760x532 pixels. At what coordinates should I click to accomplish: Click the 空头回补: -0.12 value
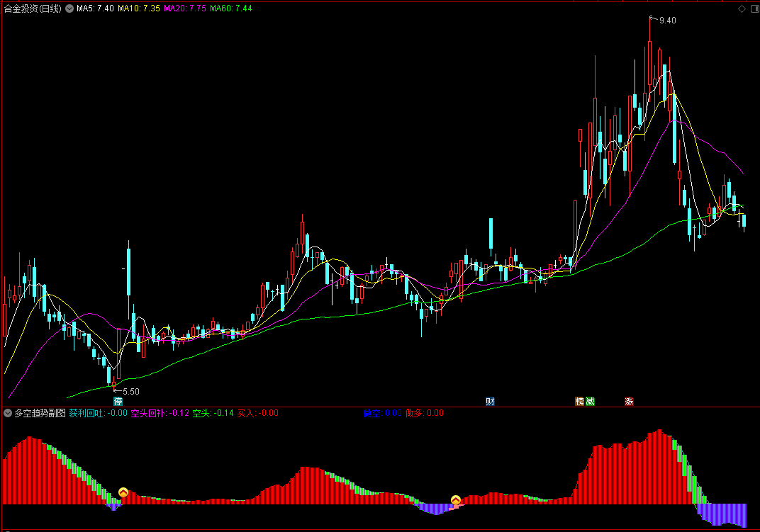160,413
